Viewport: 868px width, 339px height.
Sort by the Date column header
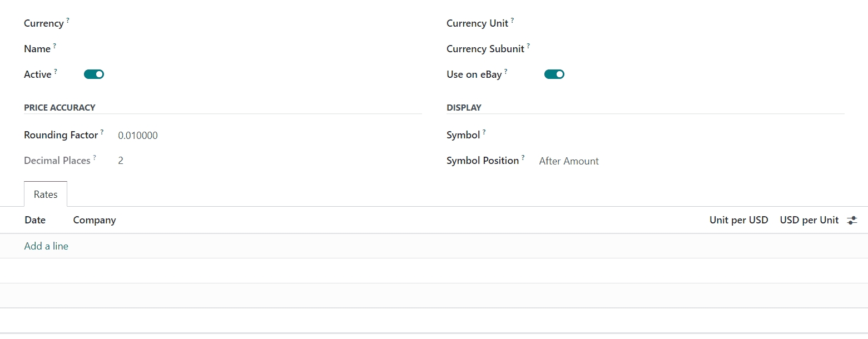pyautogui.click(x=35, y=220)
